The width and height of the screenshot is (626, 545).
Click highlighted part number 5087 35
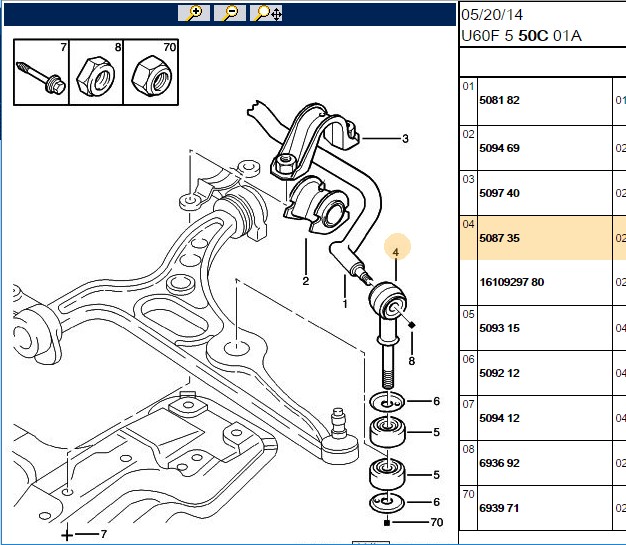tap(499, 238)
